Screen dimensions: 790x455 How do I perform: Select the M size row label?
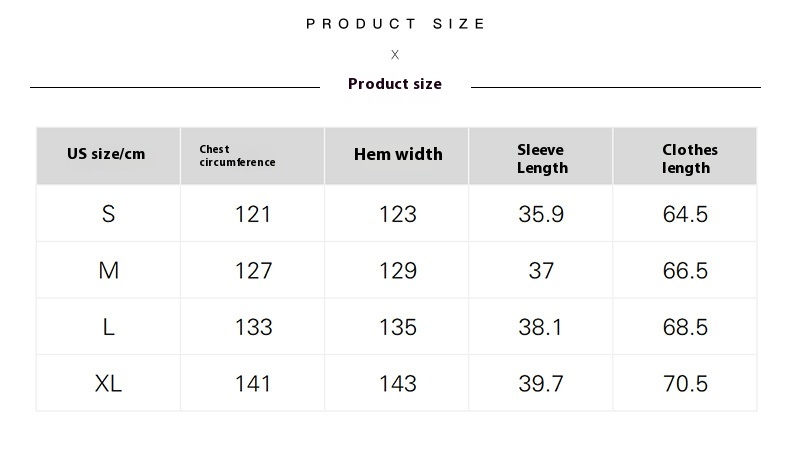point(109,271)
